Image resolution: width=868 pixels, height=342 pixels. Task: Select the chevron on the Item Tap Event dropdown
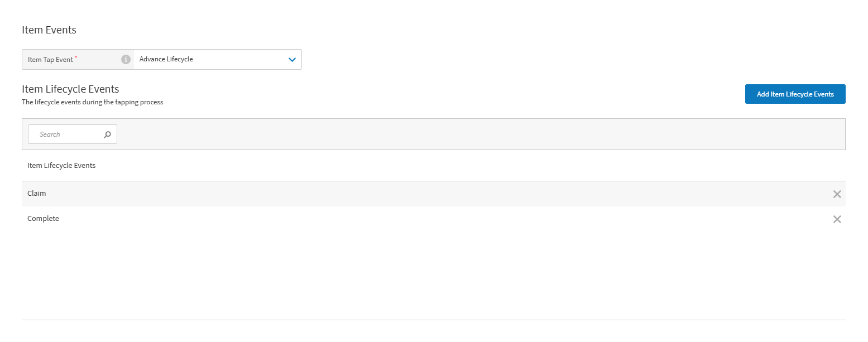(x=292, y=59)
